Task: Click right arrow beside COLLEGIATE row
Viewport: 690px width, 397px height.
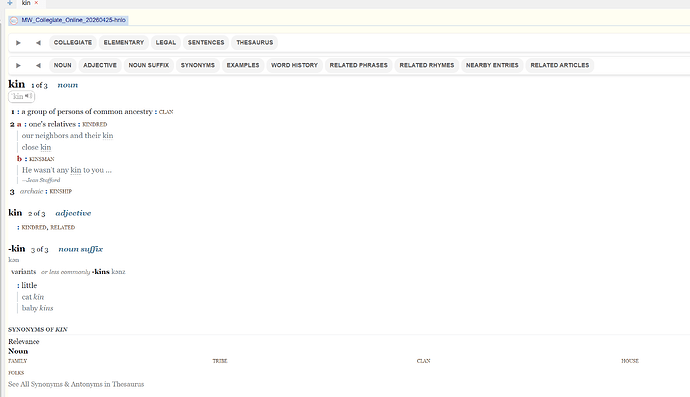Action: coord(18,43)
